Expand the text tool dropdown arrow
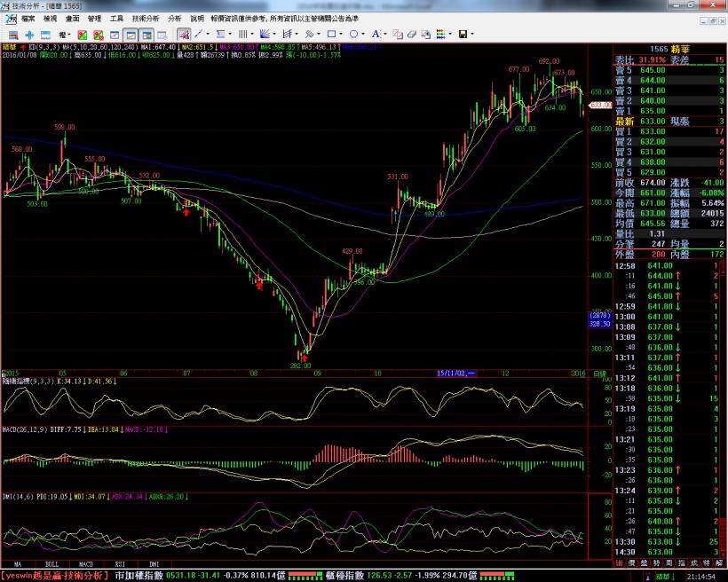 tap(383, 35)
